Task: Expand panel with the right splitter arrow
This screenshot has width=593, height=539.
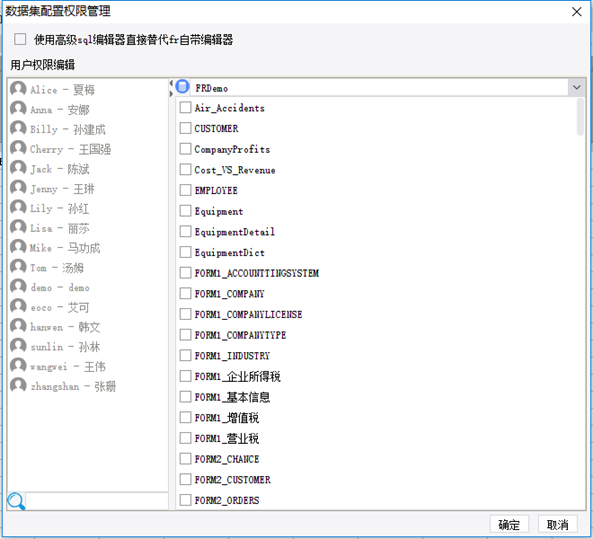Action: coord(171,93)
